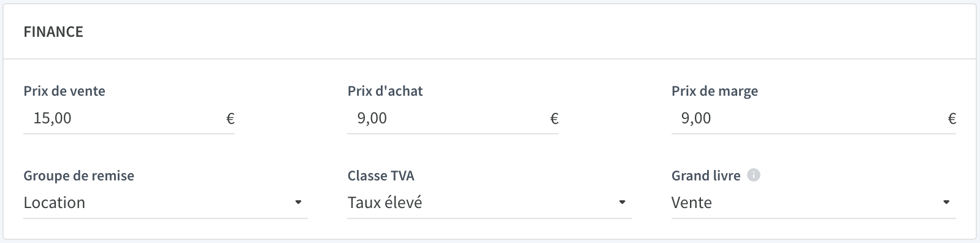Open the Grand livre dropdown
This screenshot has width=980, height=243.
814,202
